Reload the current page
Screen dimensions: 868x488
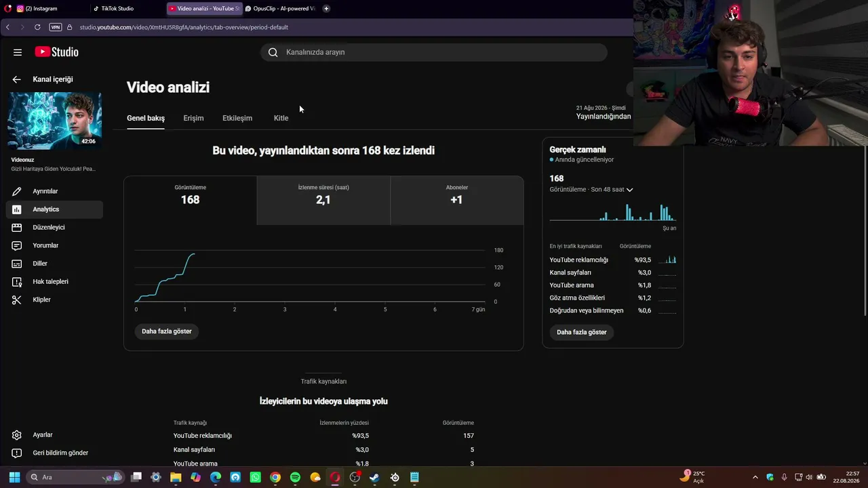[37, 27]
